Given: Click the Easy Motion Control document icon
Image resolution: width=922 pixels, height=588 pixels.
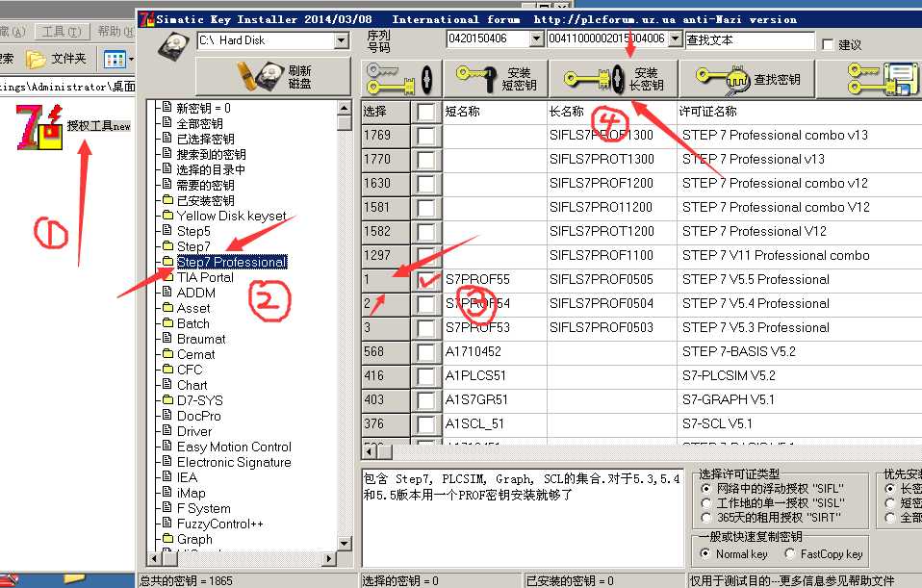Looking at the screenshot, I should coord(167,446).
